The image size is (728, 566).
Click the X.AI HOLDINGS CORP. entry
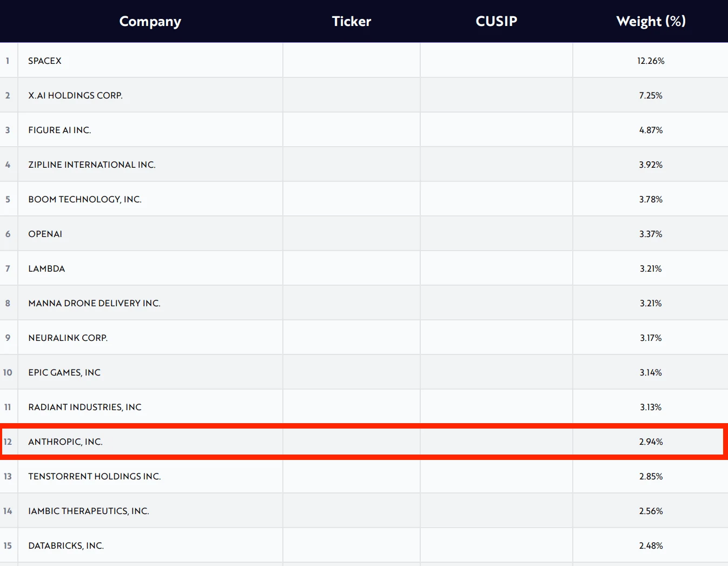(x=75, y=95)
